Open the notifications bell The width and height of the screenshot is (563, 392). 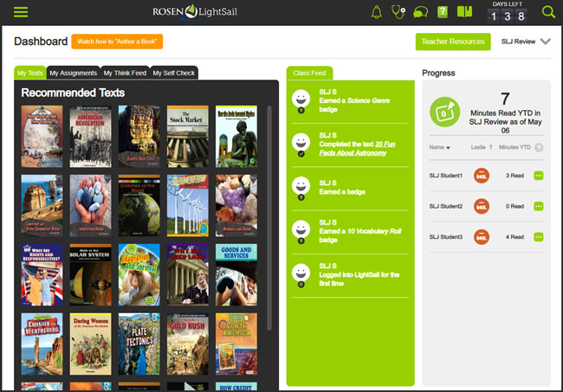[377, 12]
